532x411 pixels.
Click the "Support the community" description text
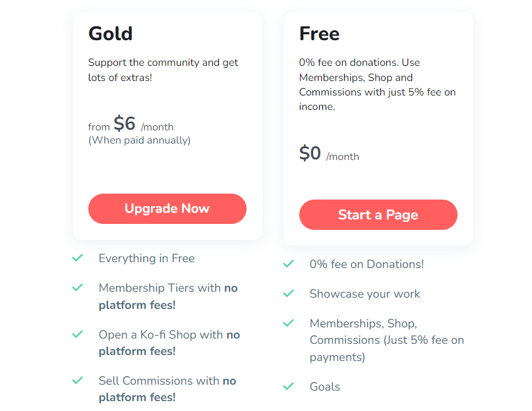pyautogui.click(x=163, y=70)
